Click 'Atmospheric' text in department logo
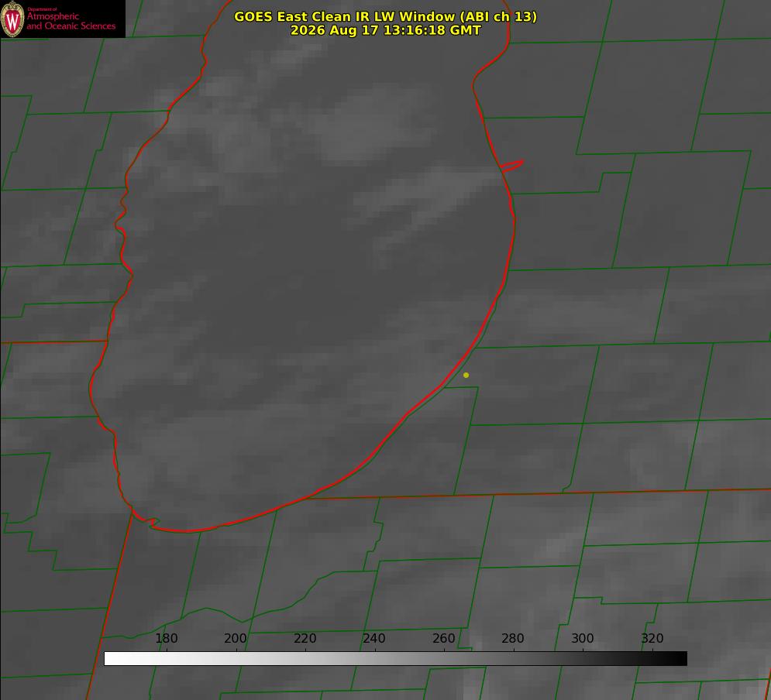 [x=53, y=16]
